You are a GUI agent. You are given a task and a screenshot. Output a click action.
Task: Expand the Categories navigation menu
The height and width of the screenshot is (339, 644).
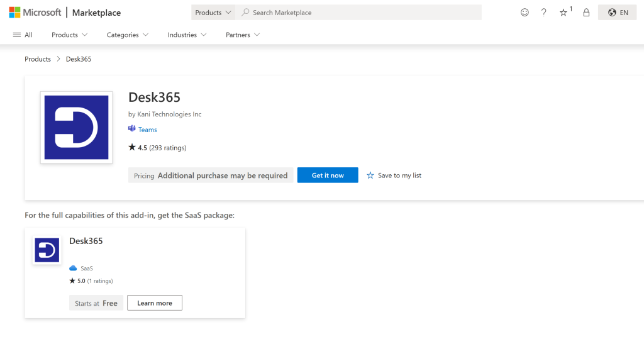[x=127, y=35]
